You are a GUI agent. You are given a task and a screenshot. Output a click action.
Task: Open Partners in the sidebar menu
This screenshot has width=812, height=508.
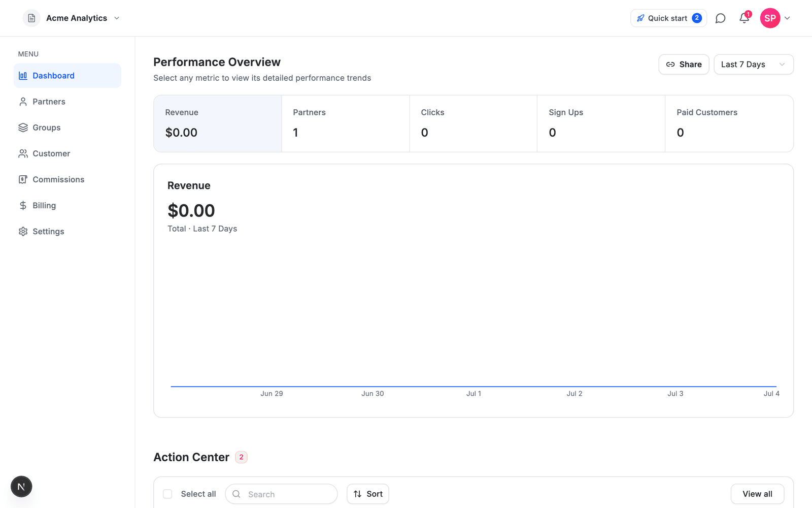tap(67, 102)
